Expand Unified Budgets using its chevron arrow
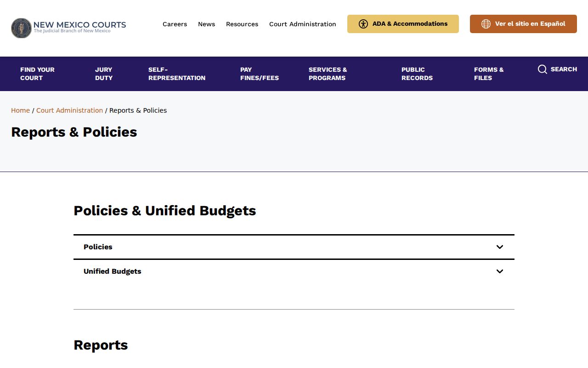Image resolution: width=588 pixels, height=368 pixels. [500, 271]
